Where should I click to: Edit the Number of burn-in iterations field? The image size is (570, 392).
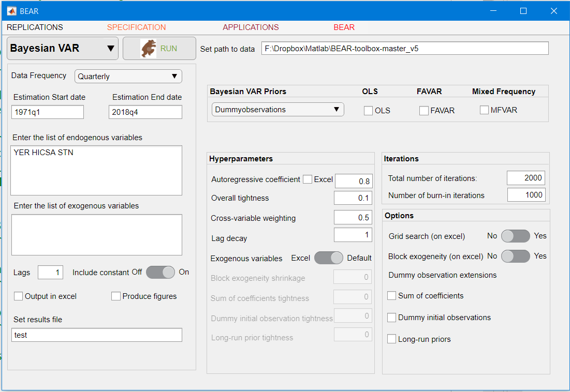click(x=527, y=195)
